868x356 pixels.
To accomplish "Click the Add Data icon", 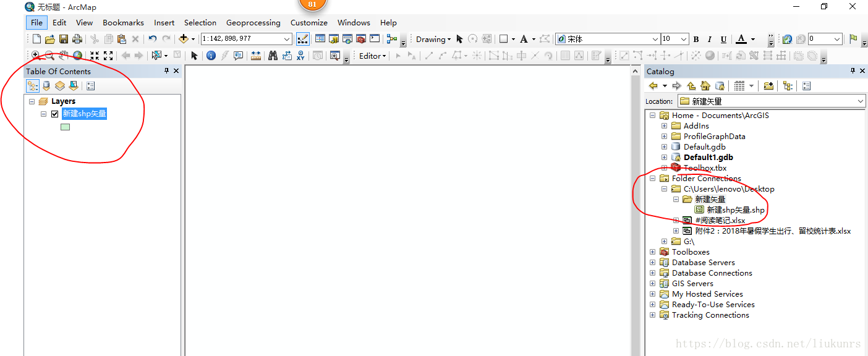I will click(x=184, y=39).
